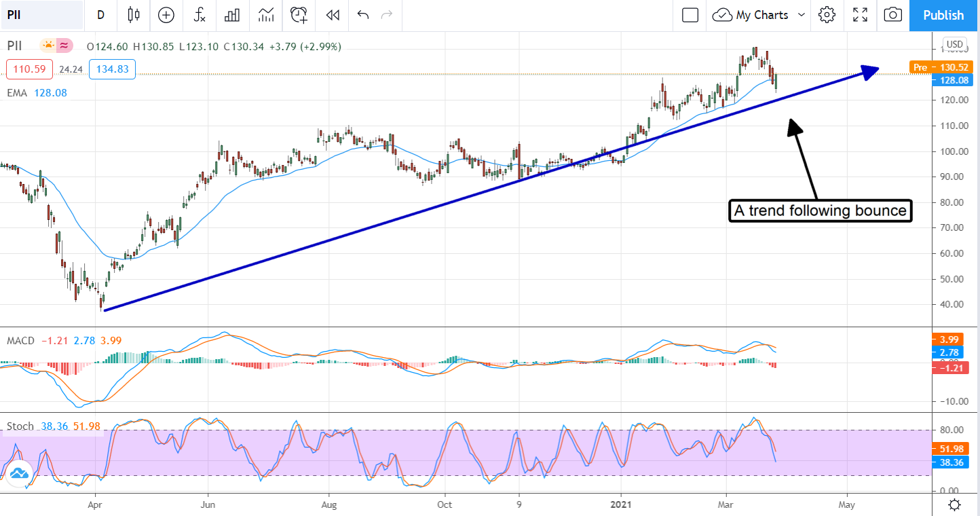
Task: Open the Indicator Templates icon
Action: [266, 15]
